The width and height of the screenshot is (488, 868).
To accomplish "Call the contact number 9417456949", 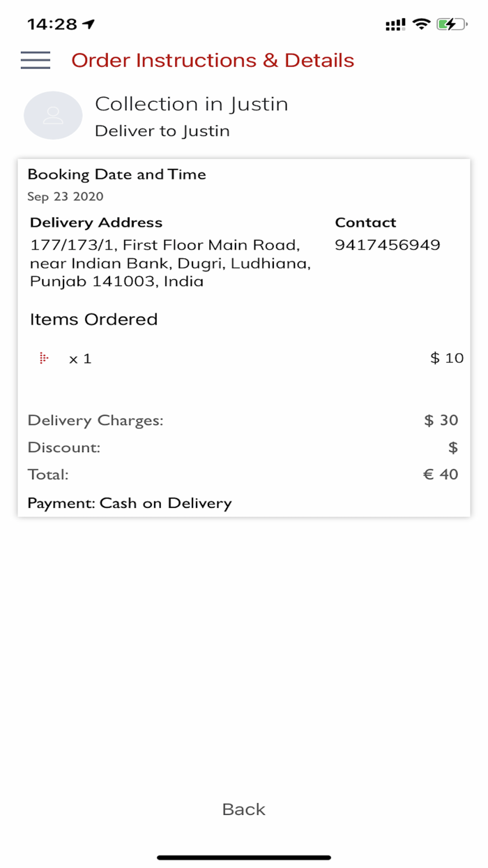I will pos(388,245).
